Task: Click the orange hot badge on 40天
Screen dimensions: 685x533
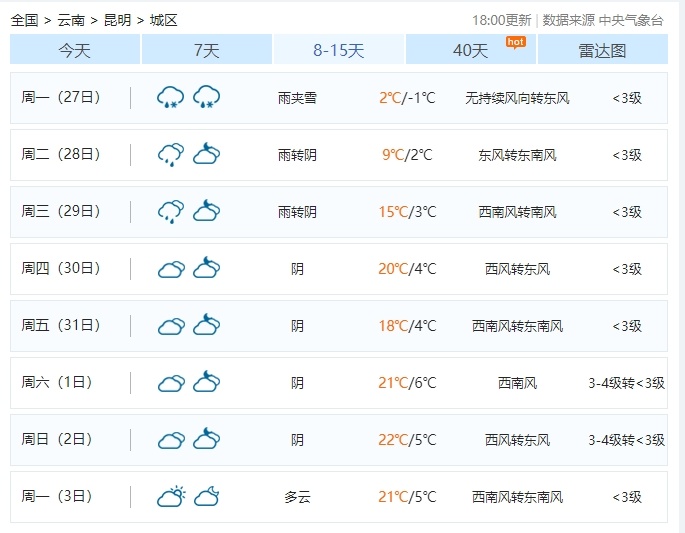Action: coord(515,42)
